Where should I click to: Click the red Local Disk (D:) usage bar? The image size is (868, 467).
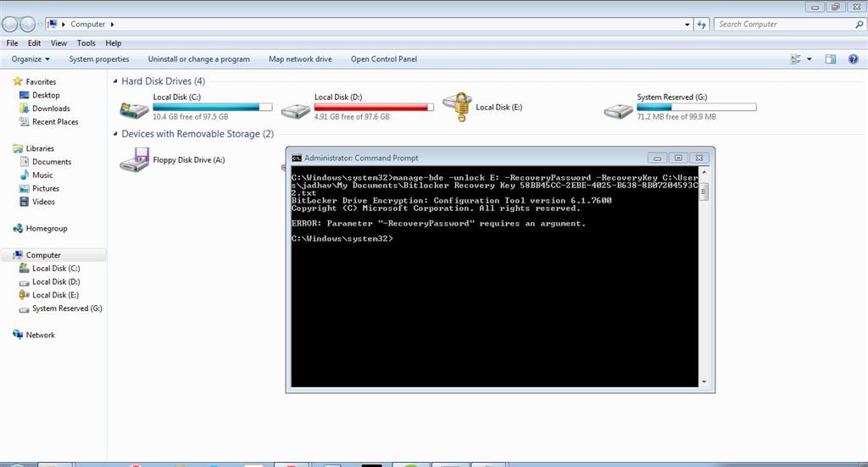point(374,107)
